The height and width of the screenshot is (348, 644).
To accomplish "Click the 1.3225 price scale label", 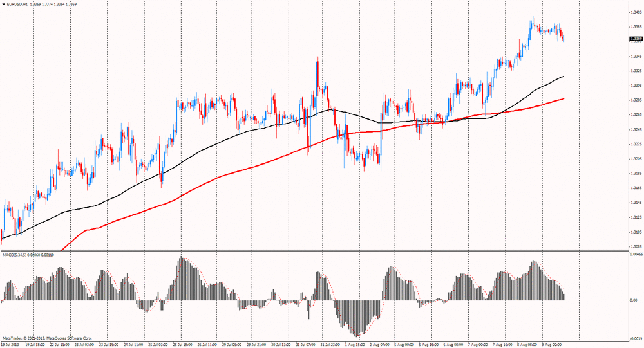I will [x=636, y=144].
